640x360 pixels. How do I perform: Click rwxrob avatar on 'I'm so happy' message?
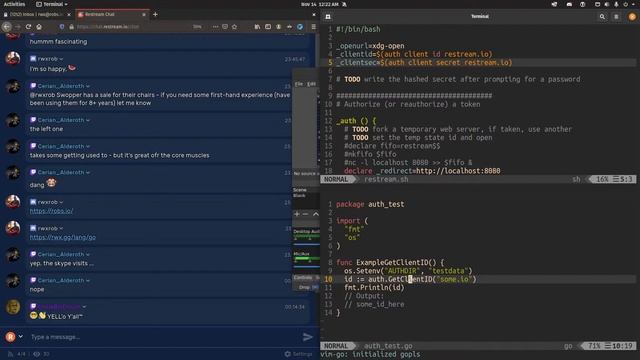13,58
